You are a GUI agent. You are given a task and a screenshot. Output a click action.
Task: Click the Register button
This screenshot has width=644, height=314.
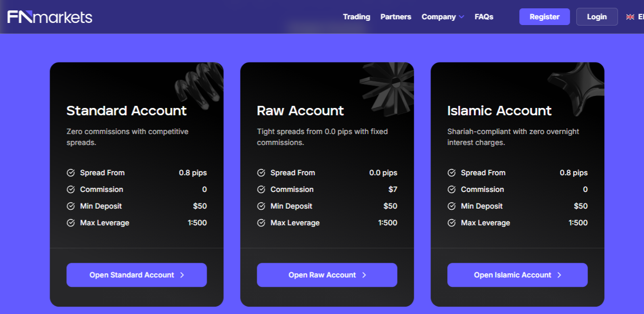tap(544, 17)
